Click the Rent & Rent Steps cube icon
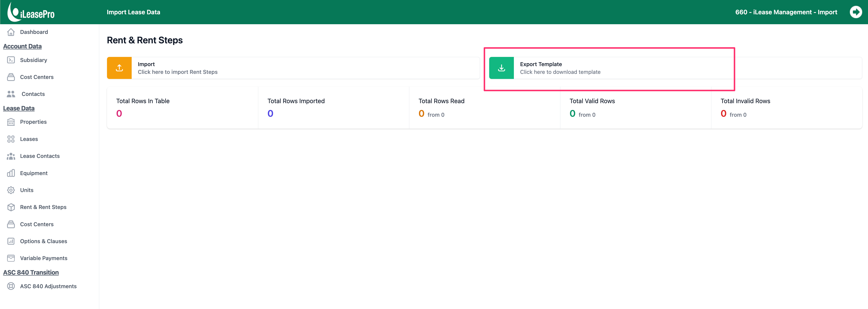Screen dimensions: 868x309 point(11,207)
